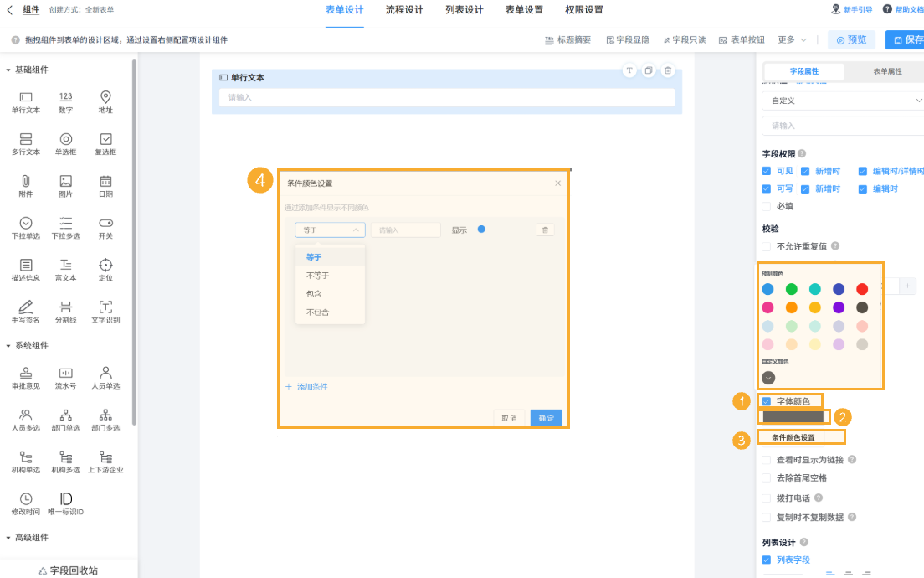Select the 日期 date component
This screenshot has width=924, height=578.
pyautogui.click(x=105, y=186)
